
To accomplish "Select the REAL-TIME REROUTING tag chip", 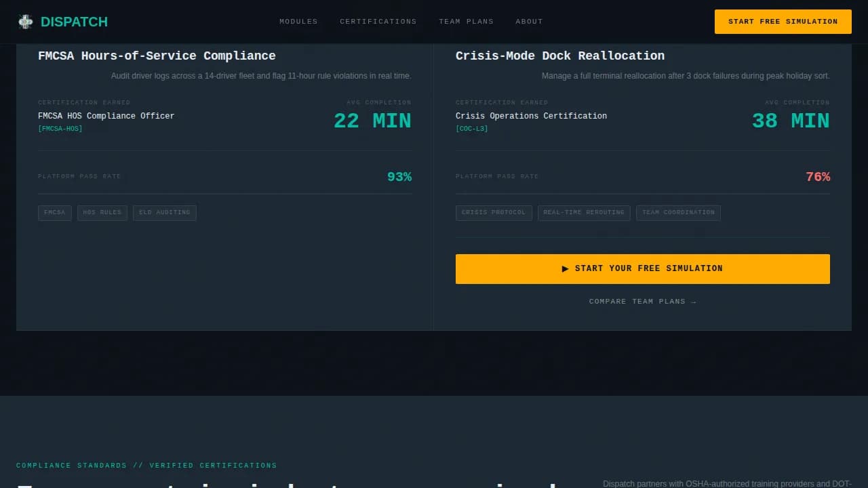I will pyautogui.click(x=584, y=212).
